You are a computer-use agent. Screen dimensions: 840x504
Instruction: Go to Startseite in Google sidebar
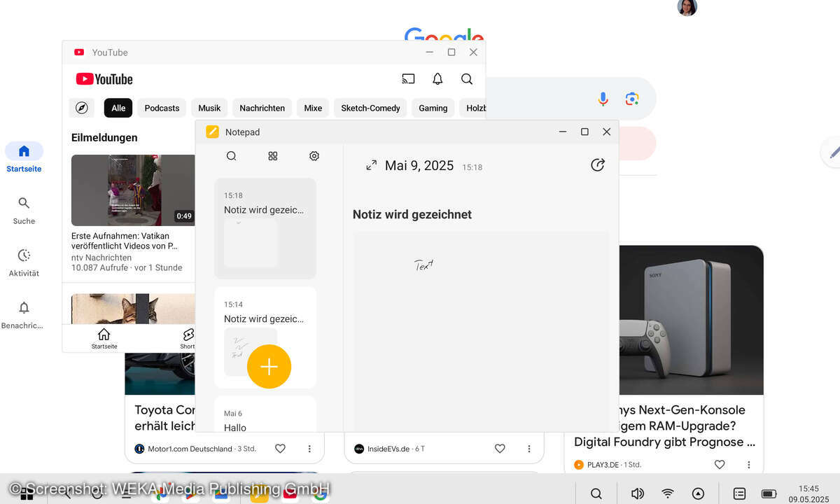click(x=24, y=157)
